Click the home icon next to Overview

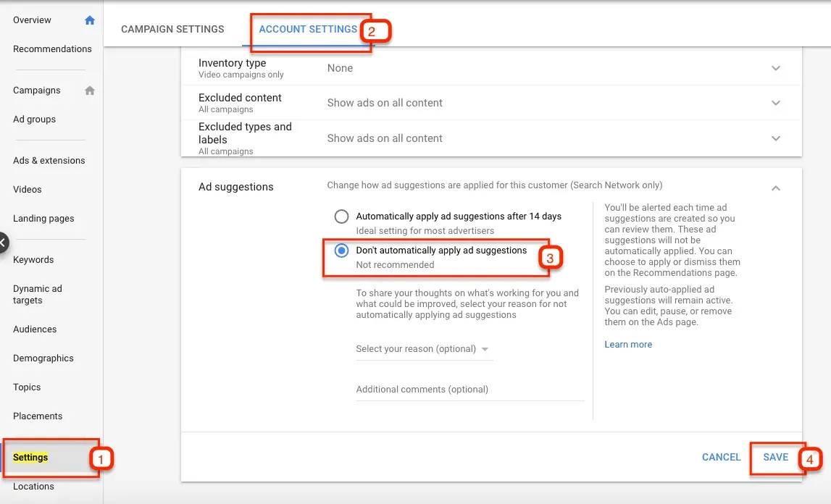point(89,20)
